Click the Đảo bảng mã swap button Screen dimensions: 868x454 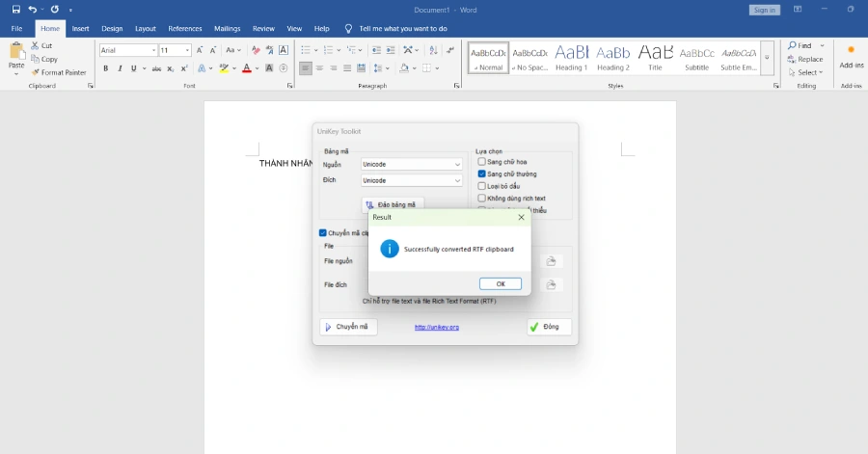tap(393, 204)
